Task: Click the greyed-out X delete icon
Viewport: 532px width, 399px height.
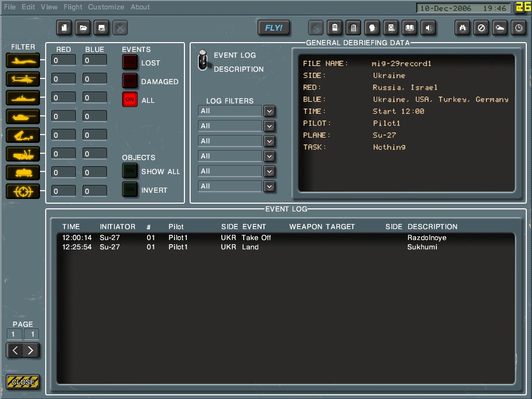Action: coord(120,28)
